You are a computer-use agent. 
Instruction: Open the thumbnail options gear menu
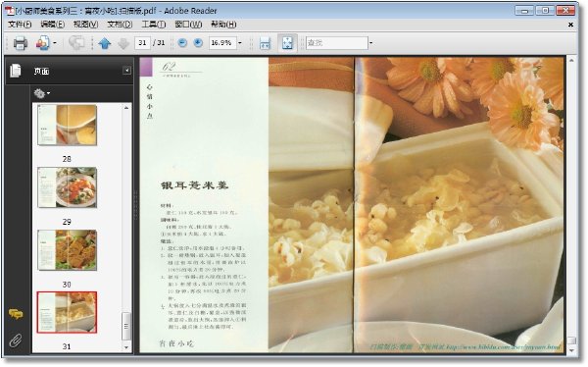42,93
